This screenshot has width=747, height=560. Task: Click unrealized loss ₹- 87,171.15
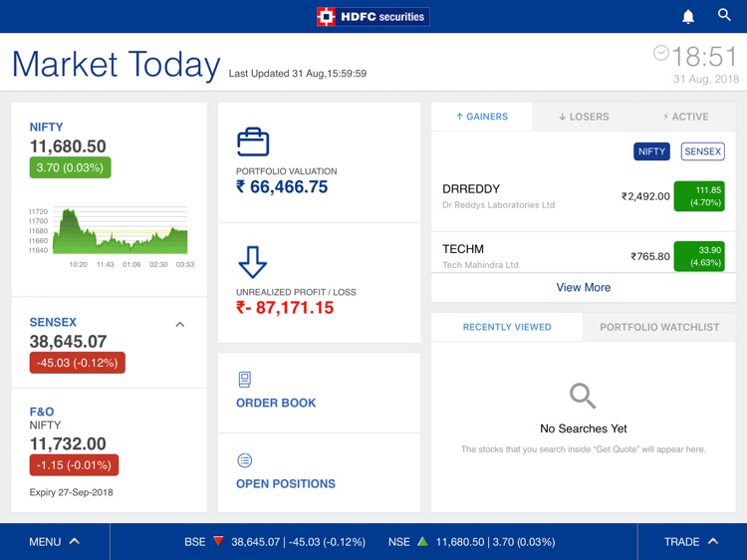coord(285,308)
